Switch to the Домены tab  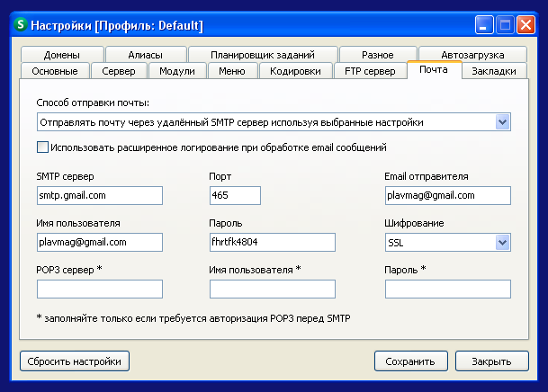click(x=61, y=54)
